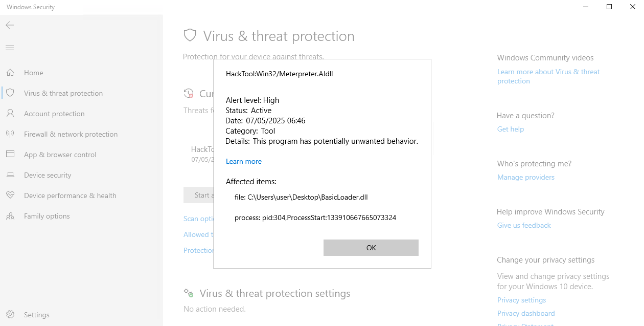
Task: Open Give us feedback link
Action: pos(524,225)
